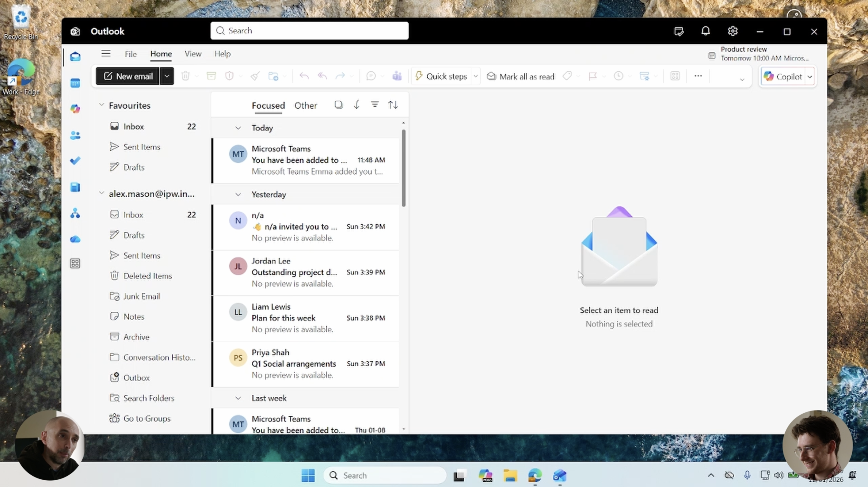Open the Calendar icon in left sidebar
This screenshot has width=868, height=487.
[x=75, y=83]
